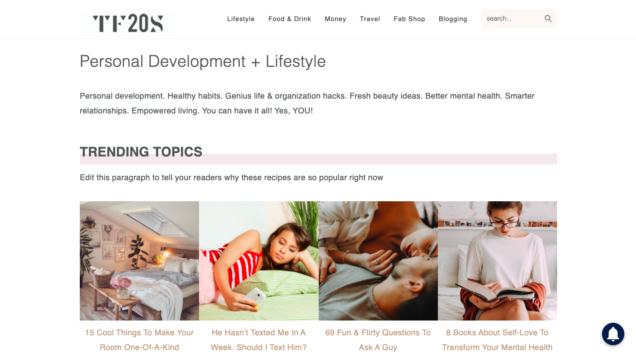Open 69 Fun & Flirty Questions link

tap(378, 340)
